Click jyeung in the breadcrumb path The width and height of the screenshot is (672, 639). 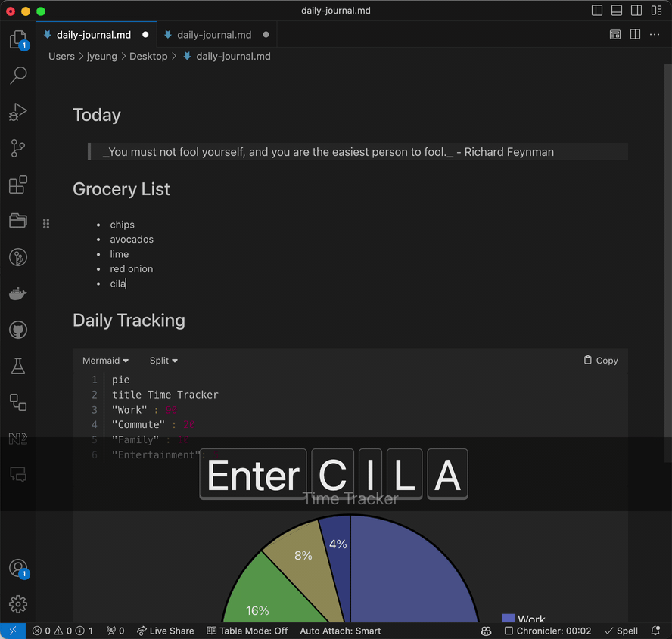[102, 57]
